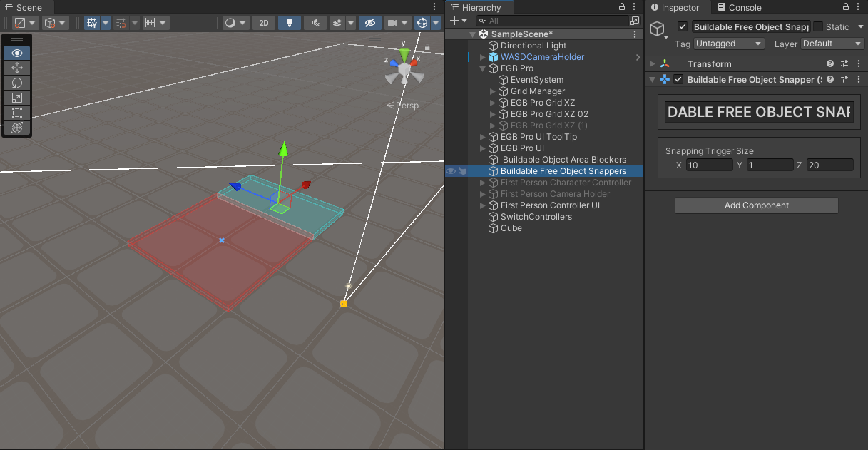The width and height of the screenshot is (868, 450).
Task: Collapse the EGB Pro tree node
Action: [483, 68]
